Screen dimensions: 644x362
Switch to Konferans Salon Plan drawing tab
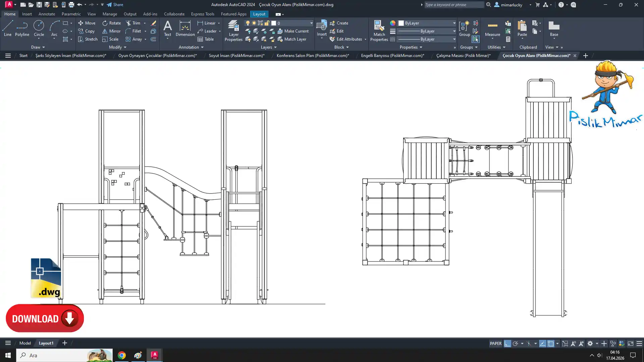coord(313,56)
